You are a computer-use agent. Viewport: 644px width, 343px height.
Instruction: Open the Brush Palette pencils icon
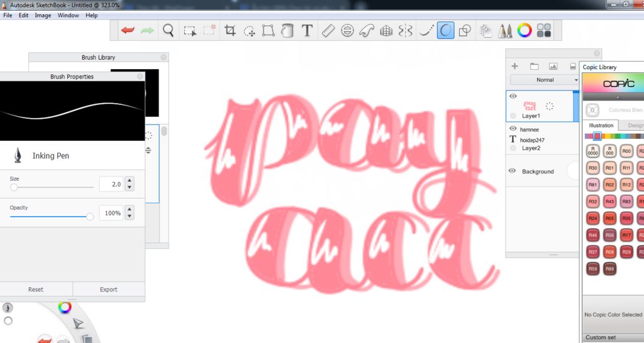pos(505,31)
